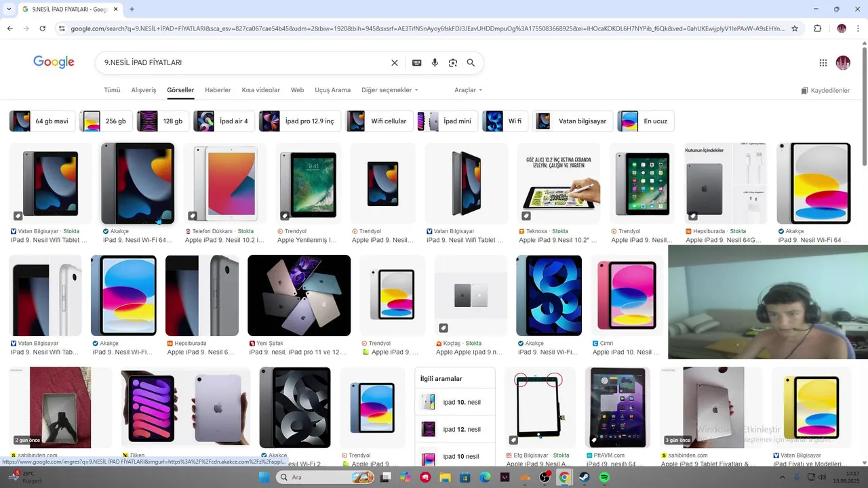868x488 pixels.
Task: Open a new browser tab
Action: pos(132,9)
